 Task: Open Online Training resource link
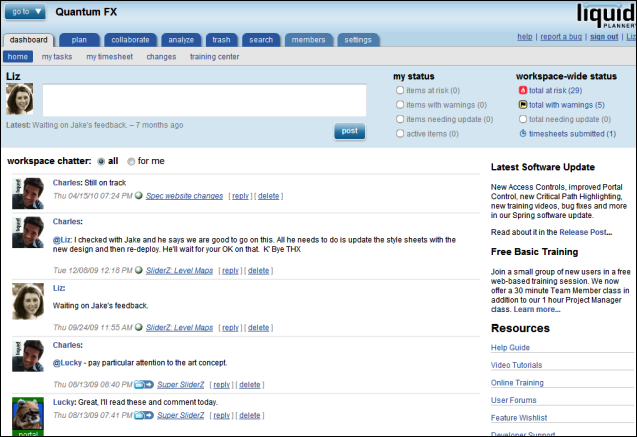517,383
